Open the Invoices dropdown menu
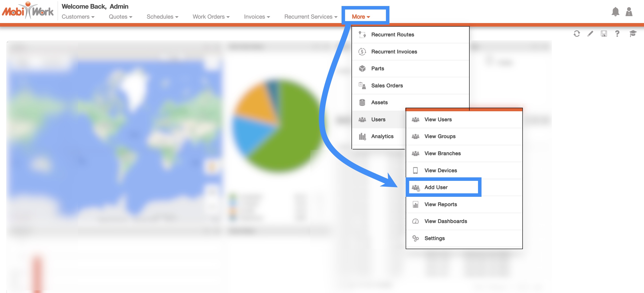Screen dimensions: 644x293 (257, 17)
